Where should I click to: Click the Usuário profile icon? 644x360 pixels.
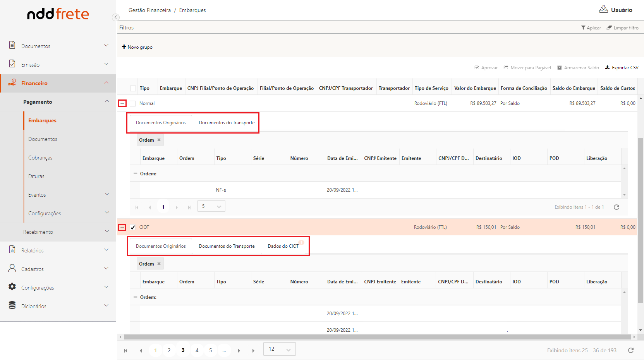coord(603,9)
